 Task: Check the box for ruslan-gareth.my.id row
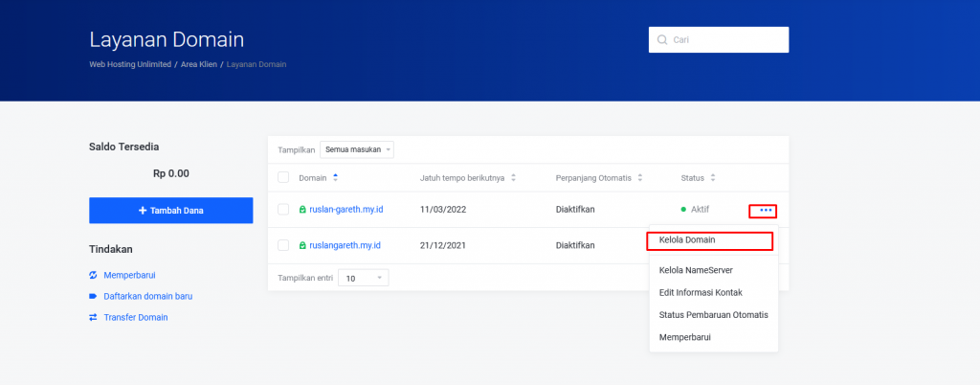(x=283, y=209)
